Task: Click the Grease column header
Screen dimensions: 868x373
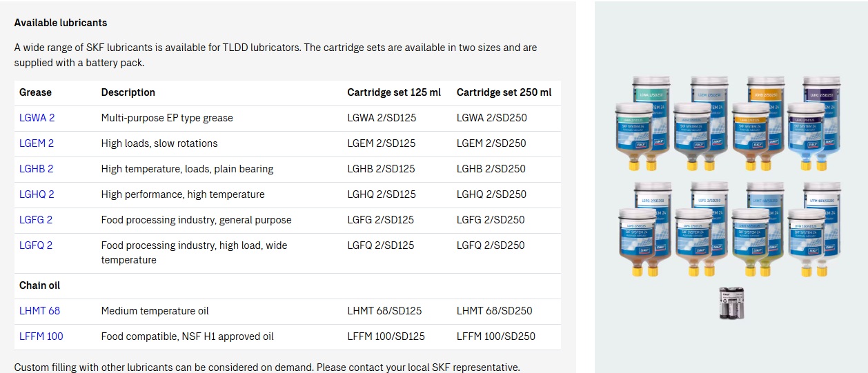Action: (35, 92)
